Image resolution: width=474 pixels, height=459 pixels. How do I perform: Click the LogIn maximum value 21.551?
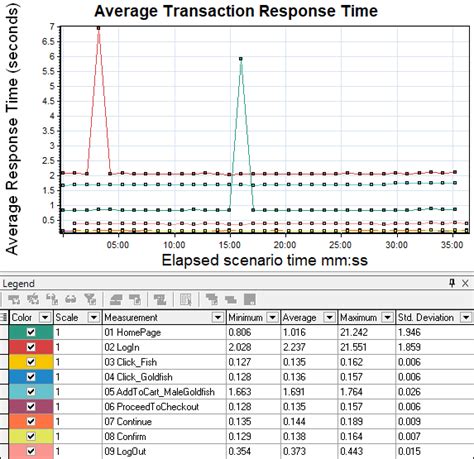353,347
